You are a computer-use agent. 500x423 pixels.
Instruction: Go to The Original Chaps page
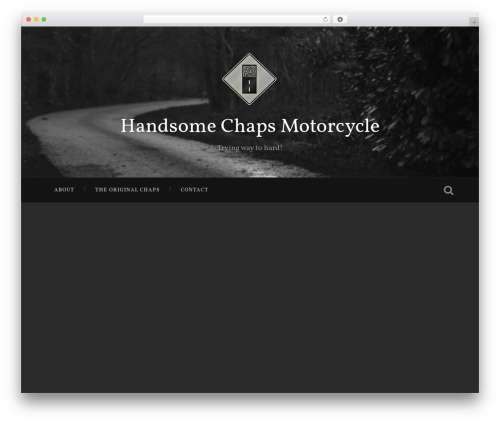tap(127, 190)
